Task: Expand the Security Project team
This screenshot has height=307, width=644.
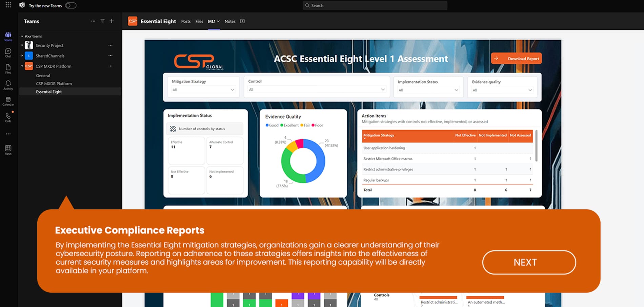Action: [22, 45]
